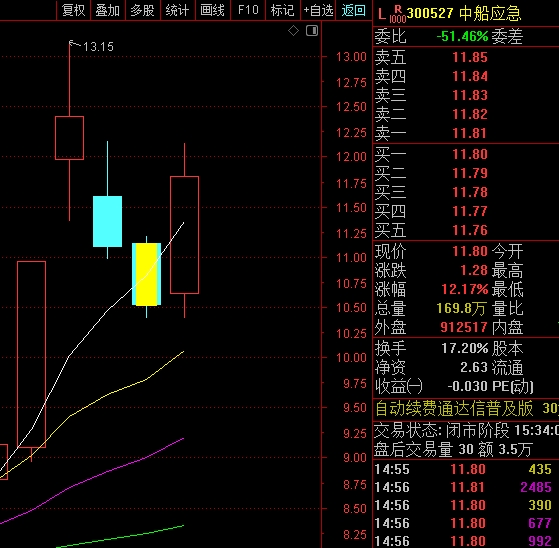Click 买四 price 11.77

tap(470, 211)
